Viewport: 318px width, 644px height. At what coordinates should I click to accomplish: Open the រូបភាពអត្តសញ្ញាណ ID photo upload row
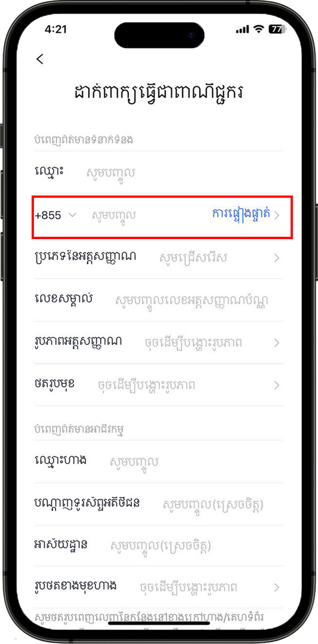pos(159,342)
